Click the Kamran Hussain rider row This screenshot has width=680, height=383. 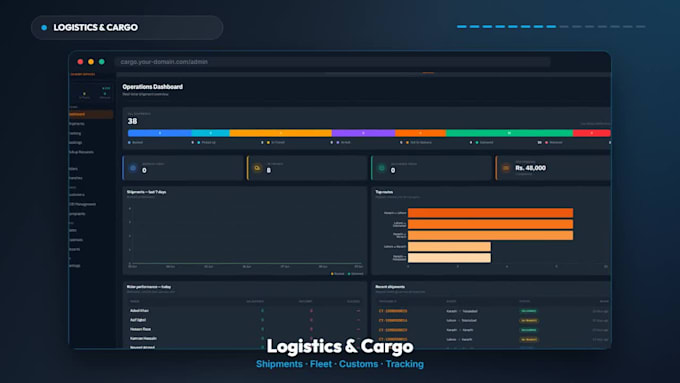click(245, 338)
